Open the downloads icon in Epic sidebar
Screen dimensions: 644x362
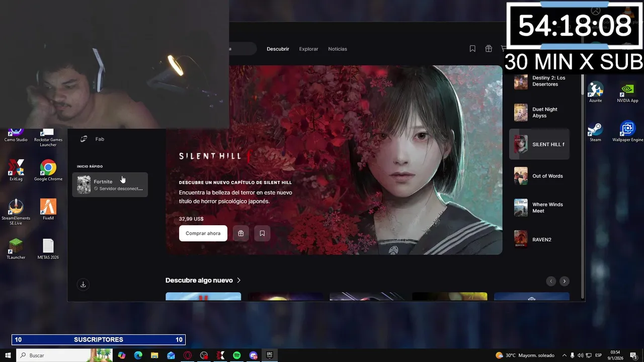[83, 285]
